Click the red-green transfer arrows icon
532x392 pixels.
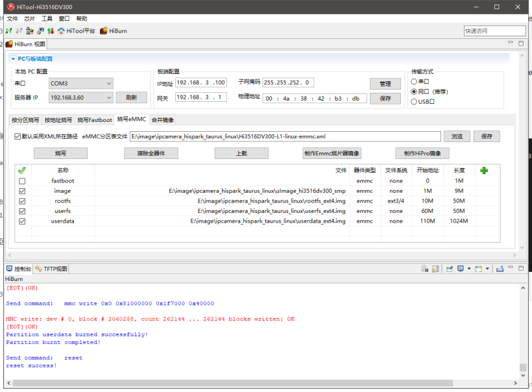click(51, 31)
